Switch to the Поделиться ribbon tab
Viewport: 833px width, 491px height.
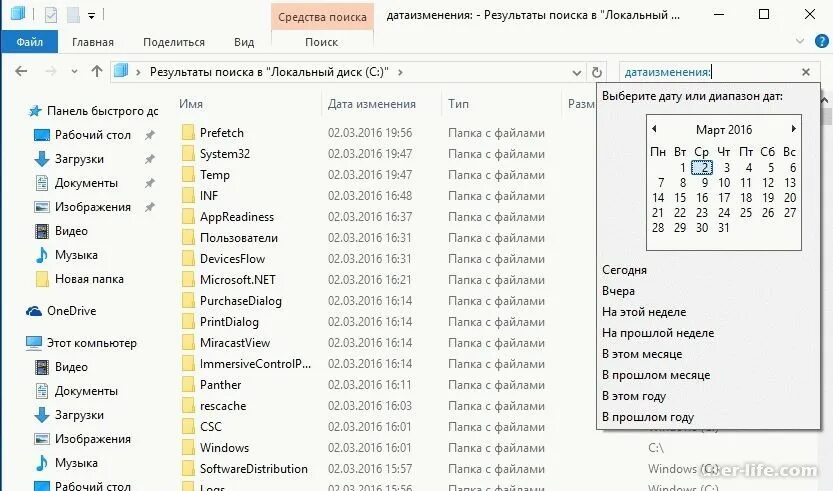(x=174, y=42)
